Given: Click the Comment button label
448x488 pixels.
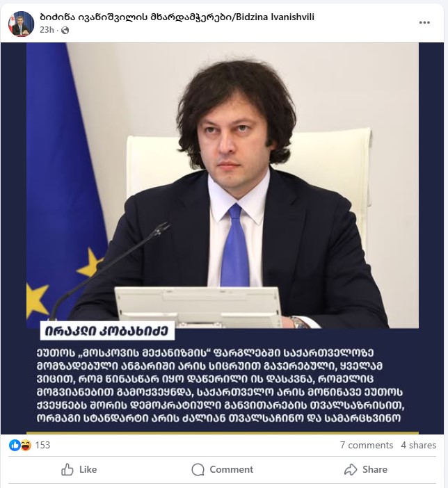Looking at the screenshot, I should click(x=231, y=469).
